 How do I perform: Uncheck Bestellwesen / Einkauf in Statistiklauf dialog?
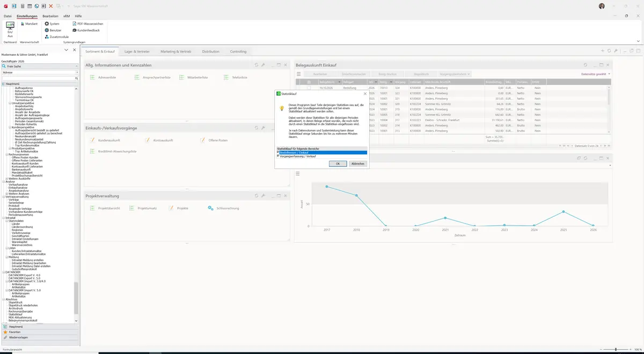pyautogui.click(x=278, y=152)
